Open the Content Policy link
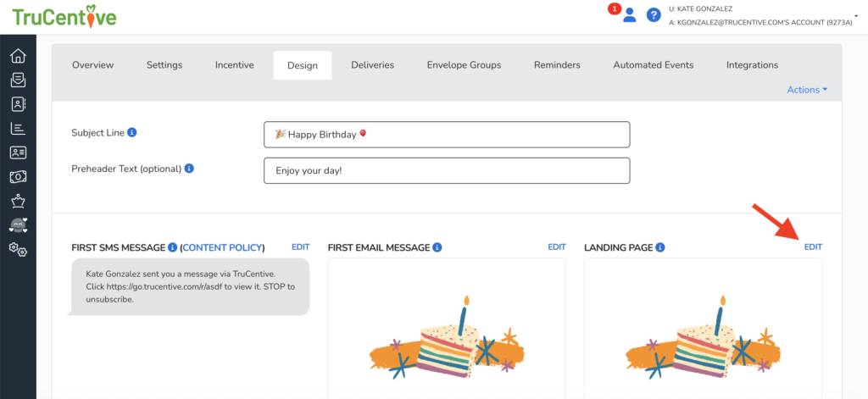This screenshot has width=868, height=399. coord(223,248)
